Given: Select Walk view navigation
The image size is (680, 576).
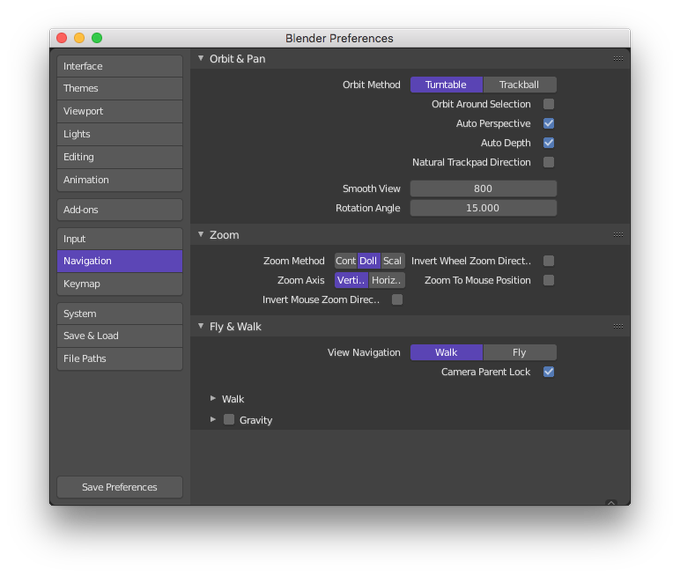Looking at the screenshot, I should click(x=446, y=352).
